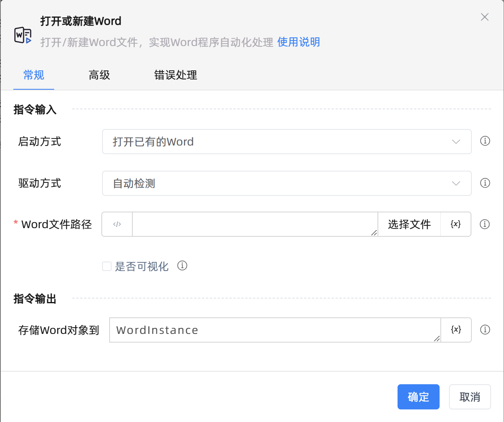The width and height of the screenshot is (504, 422).
Task: Expand the 启动方式 dropdown
Action: click(287, 142)
